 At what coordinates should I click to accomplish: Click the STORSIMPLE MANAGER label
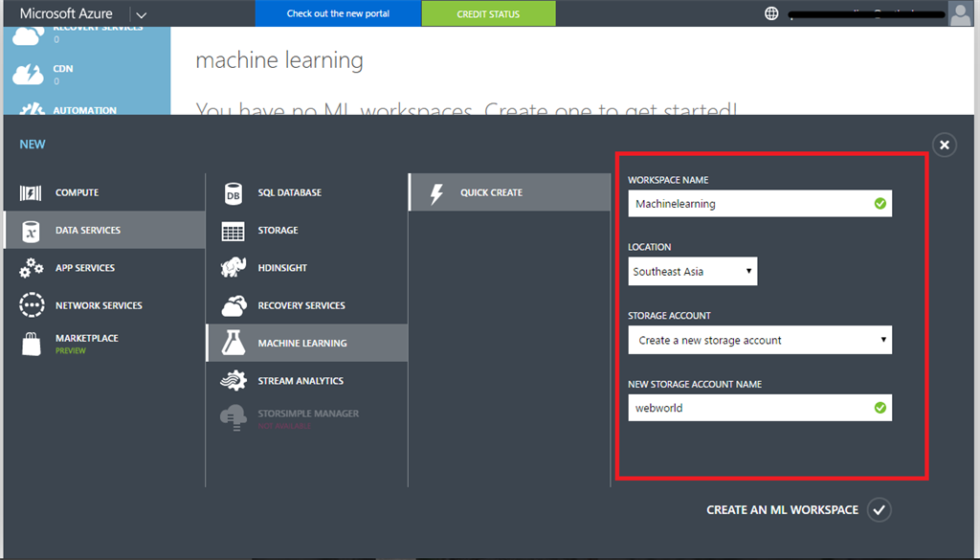coord(308,414)
